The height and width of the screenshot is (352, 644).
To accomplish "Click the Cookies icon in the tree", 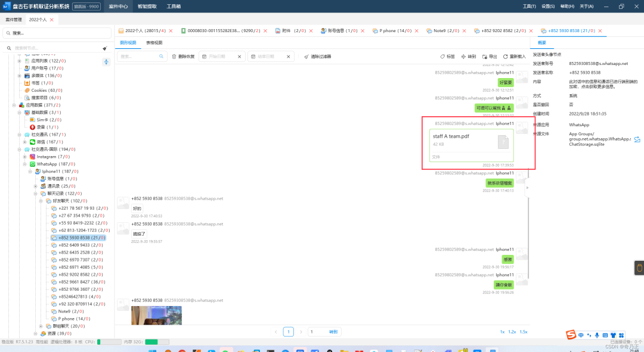I will [27, 91].
